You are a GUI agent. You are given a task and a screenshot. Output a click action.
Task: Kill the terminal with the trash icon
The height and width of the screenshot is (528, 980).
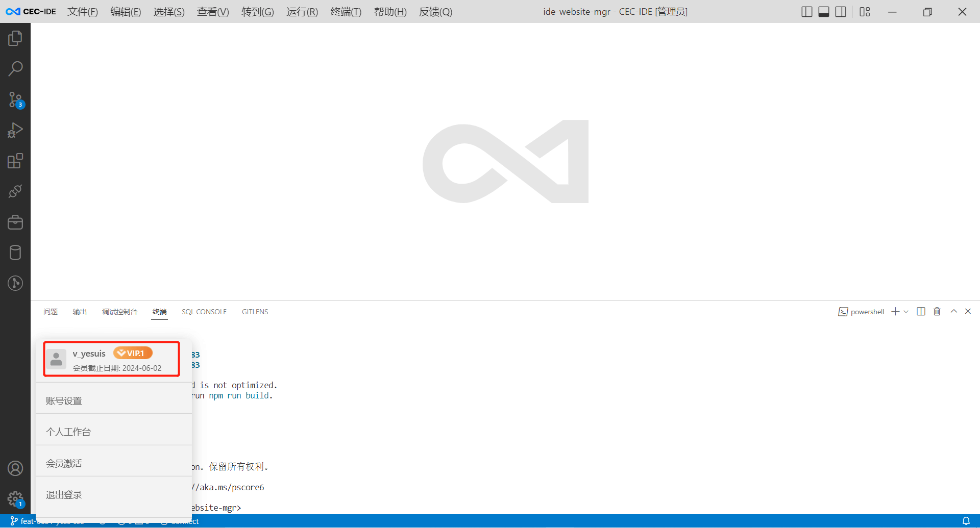(937, 311)
